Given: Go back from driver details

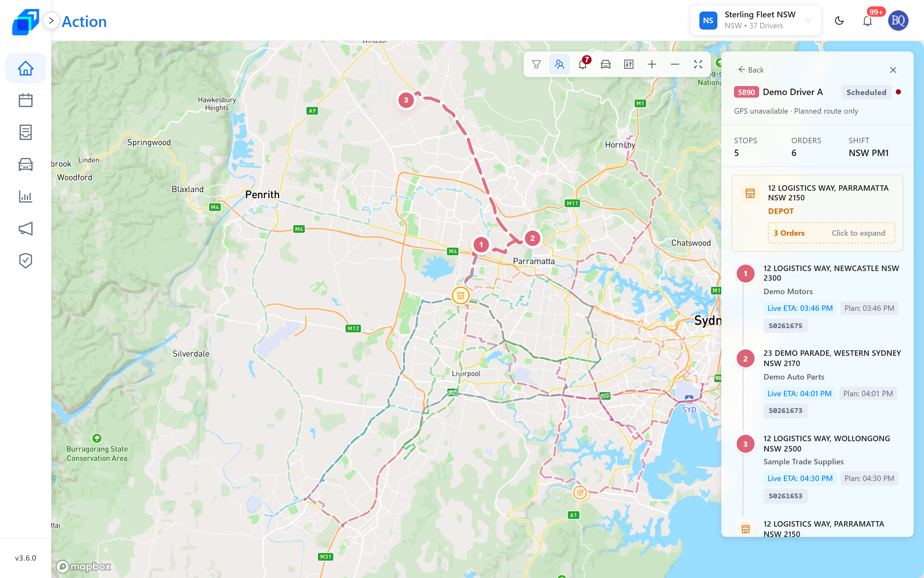Looking at the screenshot, I should [751, 70].
